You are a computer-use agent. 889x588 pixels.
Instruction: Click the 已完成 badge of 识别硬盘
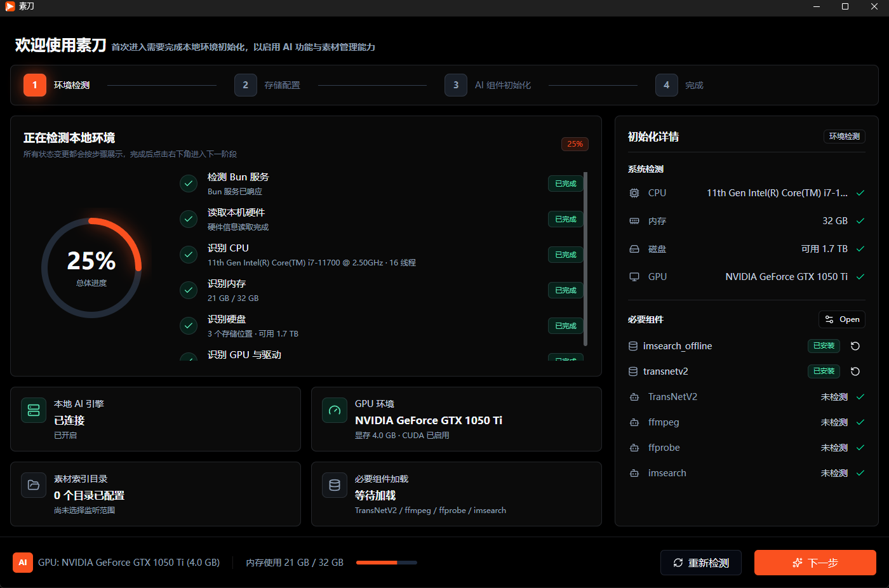pyautogui.click(x=566, y=326)
